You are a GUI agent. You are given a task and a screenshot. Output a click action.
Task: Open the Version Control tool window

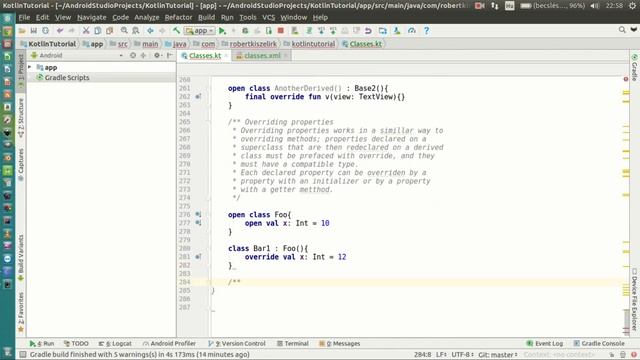237,344
